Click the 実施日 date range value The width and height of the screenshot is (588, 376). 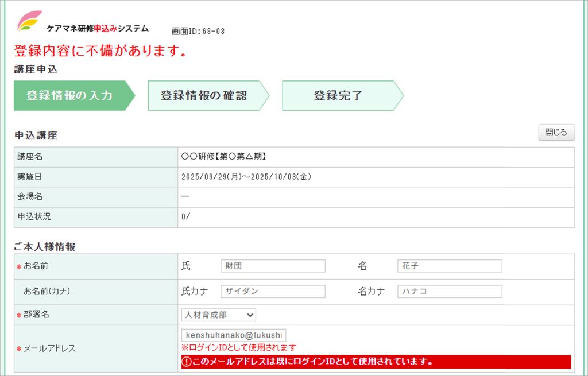point(246,177)
